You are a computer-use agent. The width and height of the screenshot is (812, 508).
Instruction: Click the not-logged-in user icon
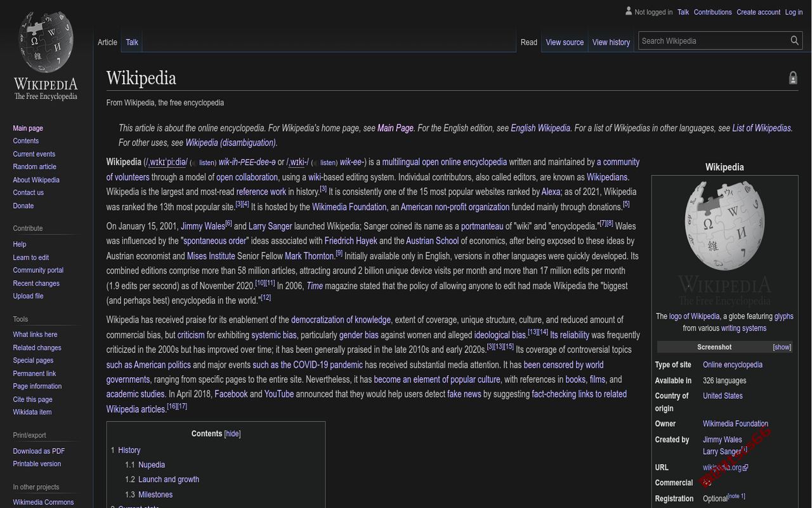(x=629, y=11)
